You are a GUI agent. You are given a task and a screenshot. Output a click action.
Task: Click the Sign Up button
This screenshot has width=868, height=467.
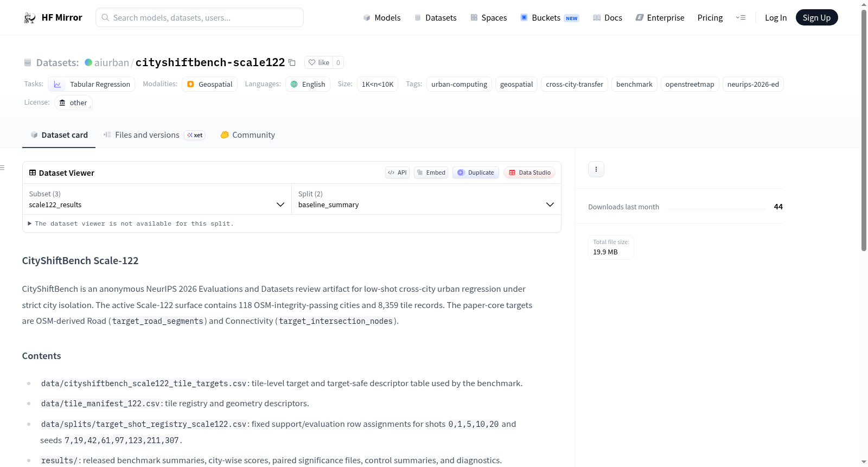coord(816,18)
